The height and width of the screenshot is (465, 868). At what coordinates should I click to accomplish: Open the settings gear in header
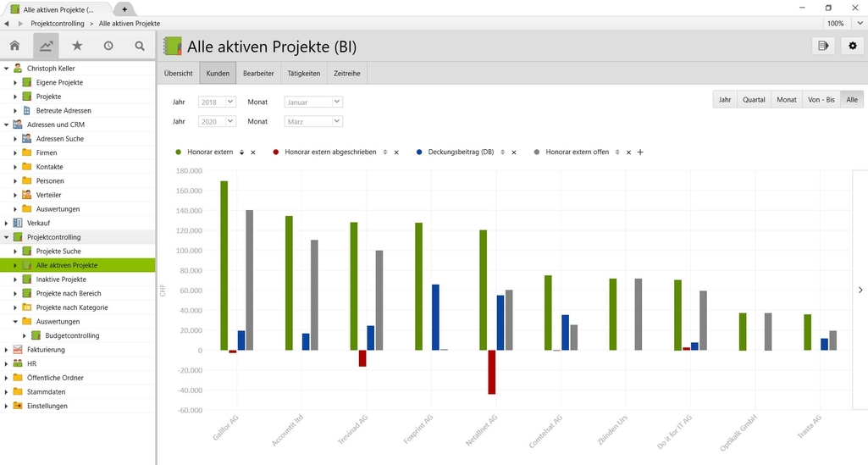(x=853, y=46)
